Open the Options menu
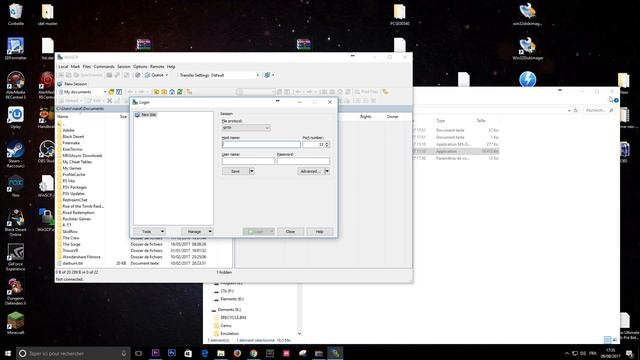 click(140, 67)
